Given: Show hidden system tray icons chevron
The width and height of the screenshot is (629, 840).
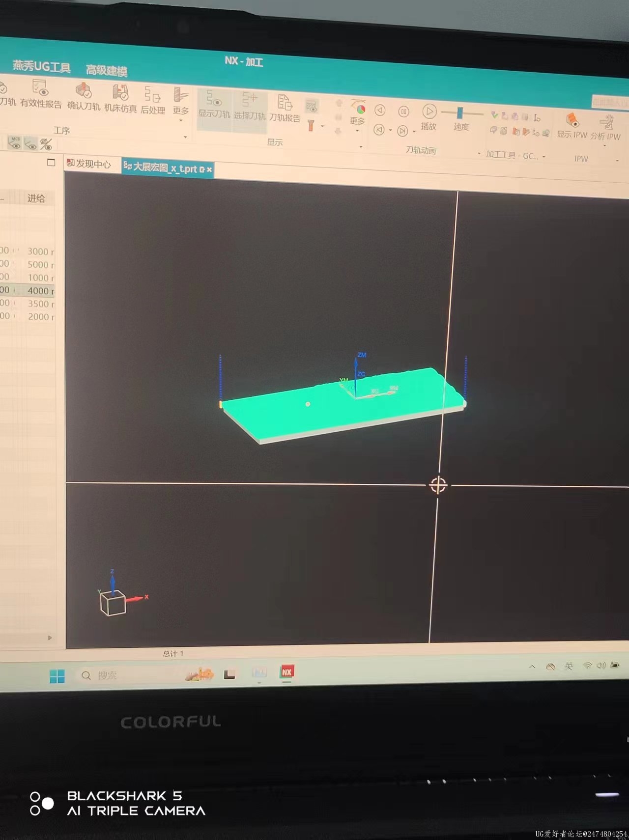Looking at the screenshot, I should pyautogui.click(x=532, y=667).
